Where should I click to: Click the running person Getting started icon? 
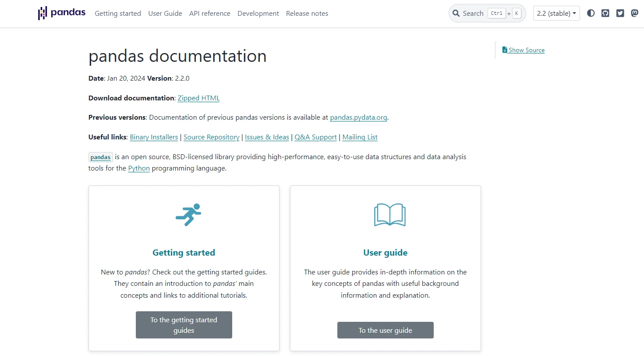(188, 215)
